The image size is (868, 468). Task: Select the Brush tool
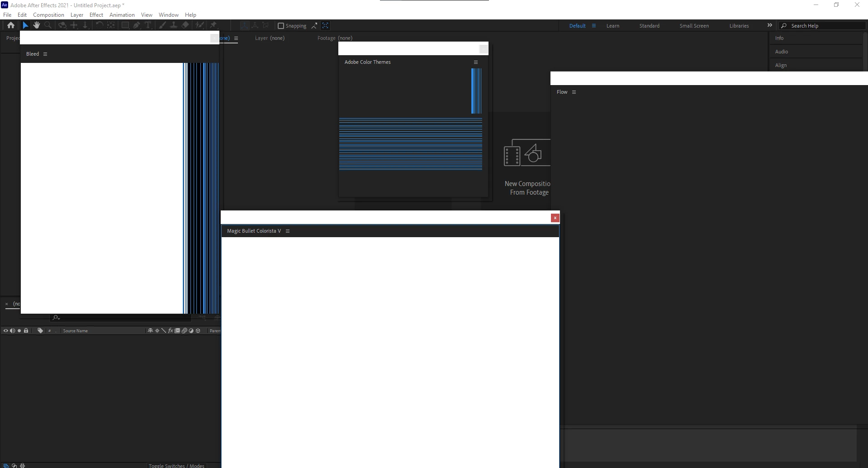coord(162,25)
